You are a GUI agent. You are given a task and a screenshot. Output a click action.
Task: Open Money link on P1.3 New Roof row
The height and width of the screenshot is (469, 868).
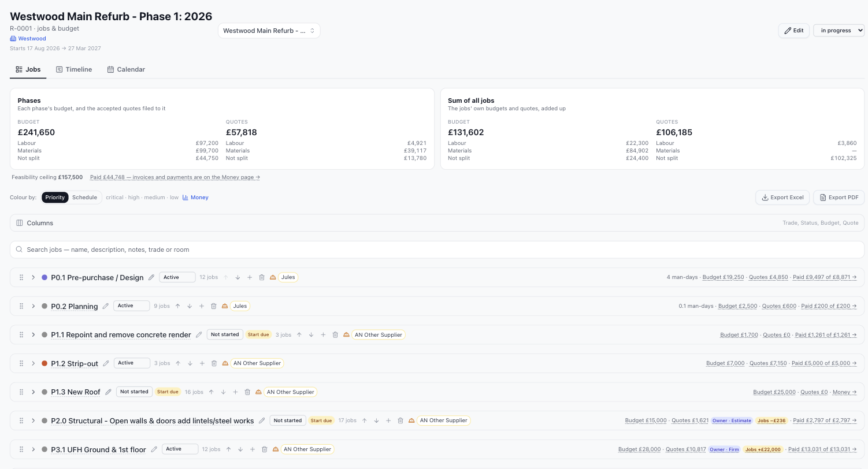click(845, 392)
